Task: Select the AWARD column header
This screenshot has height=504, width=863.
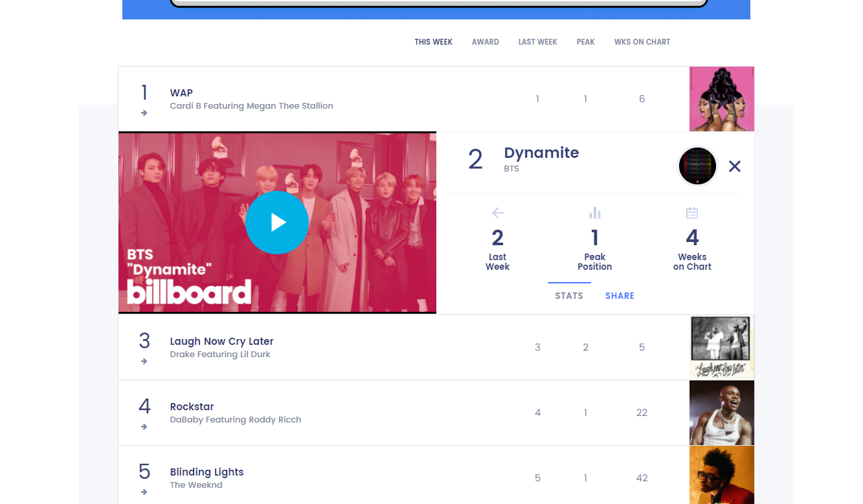Action: 486,42
